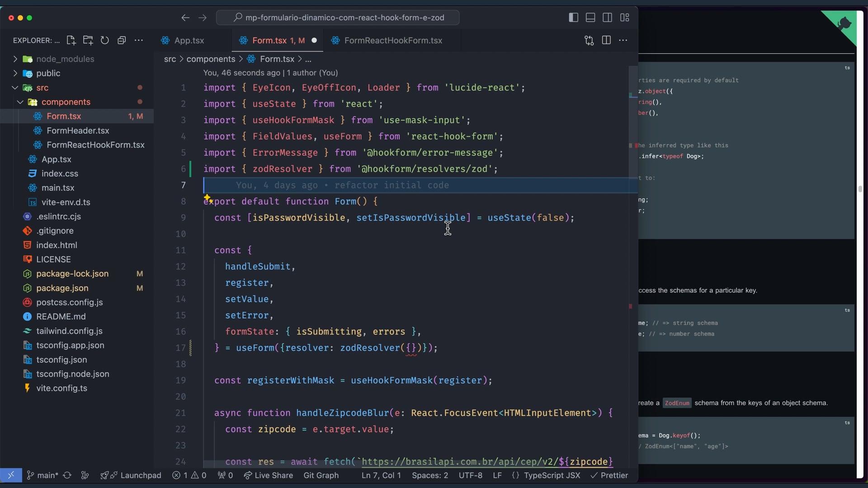868x488 pixels.
Task: Go back with navigation arrow
Action: (x=185, y=18)
